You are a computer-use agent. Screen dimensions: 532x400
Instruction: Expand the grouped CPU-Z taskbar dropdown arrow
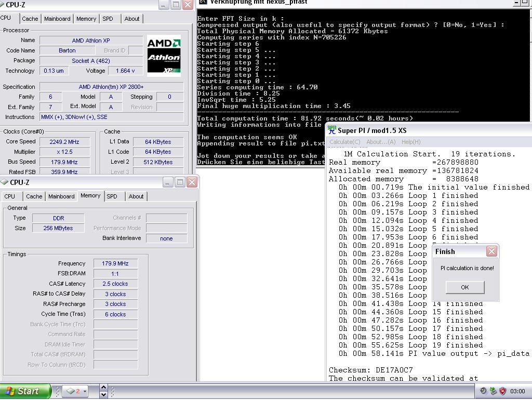pyautogui.click(x=85, y=391)
